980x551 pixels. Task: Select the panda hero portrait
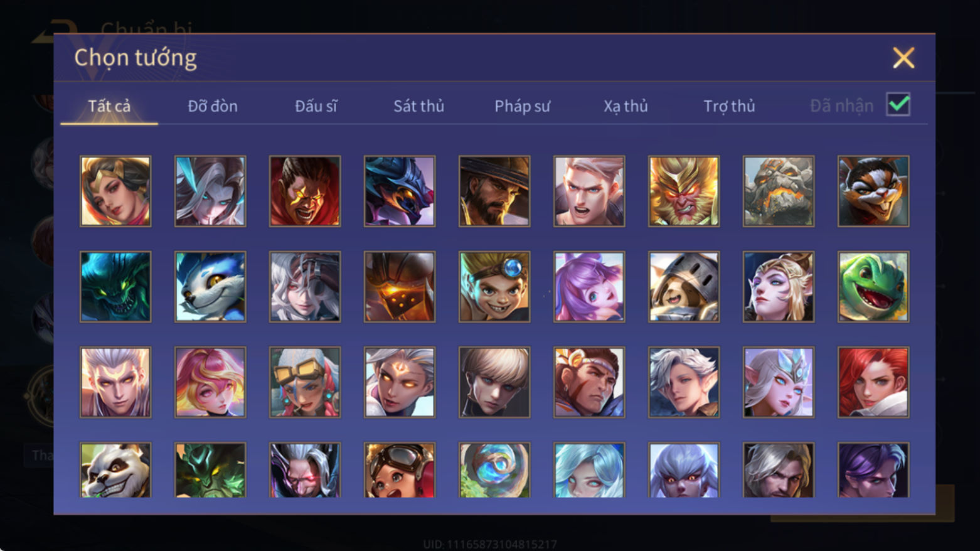[x=115, y=470]
